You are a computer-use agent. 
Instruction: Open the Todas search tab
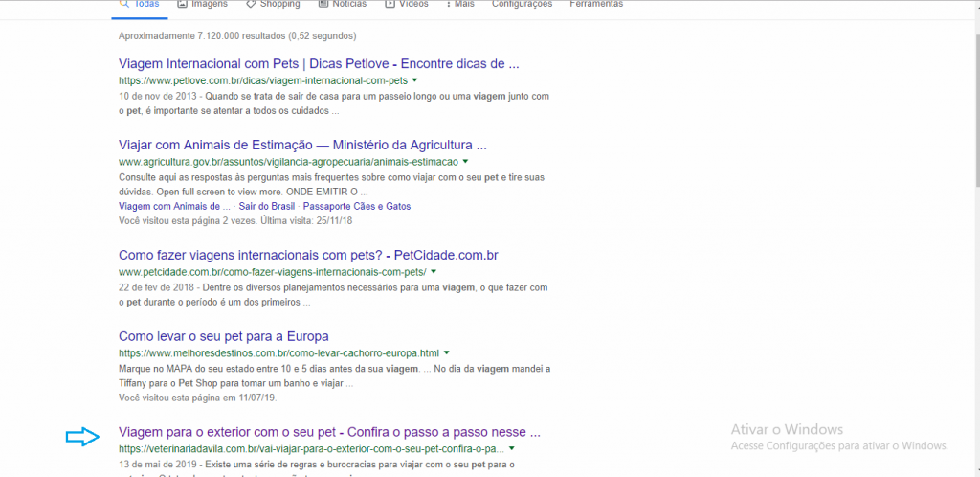[x=140, y=5]
